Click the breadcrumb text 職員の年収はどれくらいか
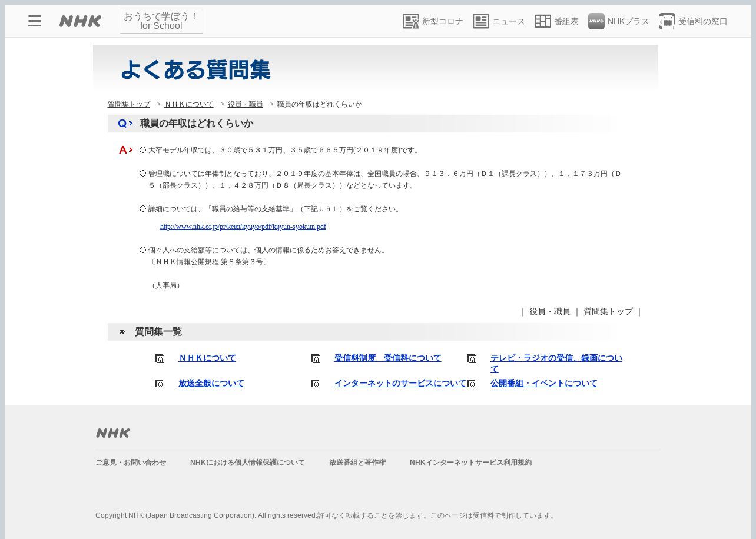This screenshot has height=539, width=756. click(320, 104)
